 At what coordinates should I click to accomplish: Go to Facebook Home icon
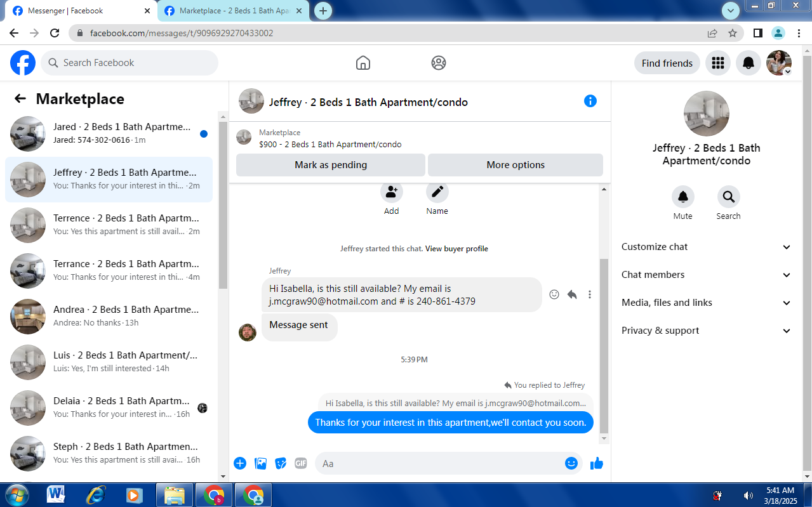363,63
